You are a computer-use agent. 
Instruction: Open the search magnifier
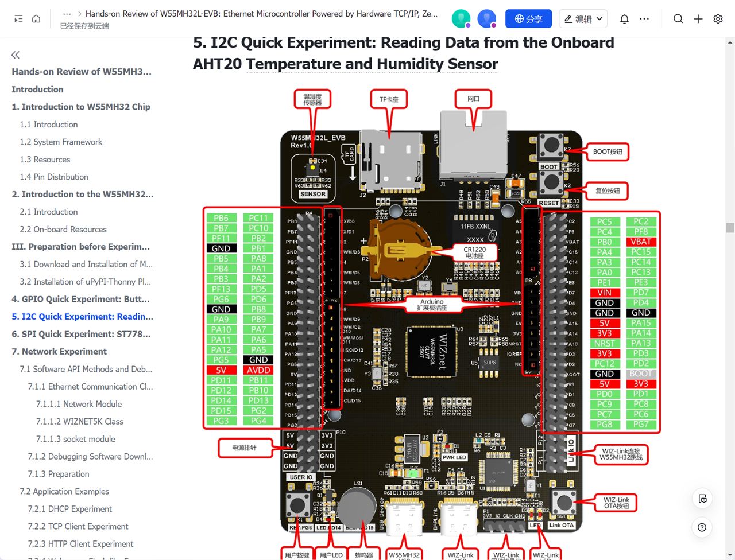[x=678, y=19]
